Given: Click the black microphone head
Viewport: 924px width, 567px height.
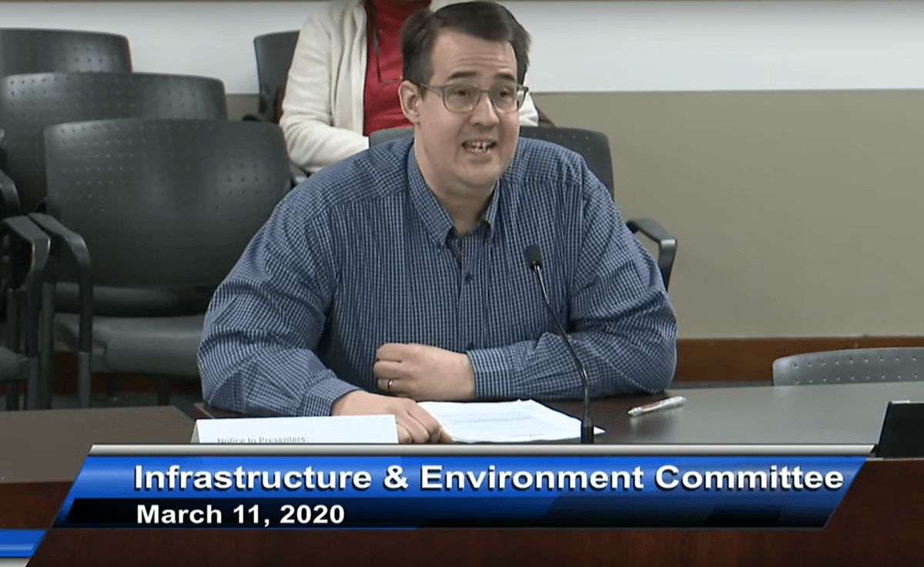Looking at the screenshot, I should coord(534,257).
